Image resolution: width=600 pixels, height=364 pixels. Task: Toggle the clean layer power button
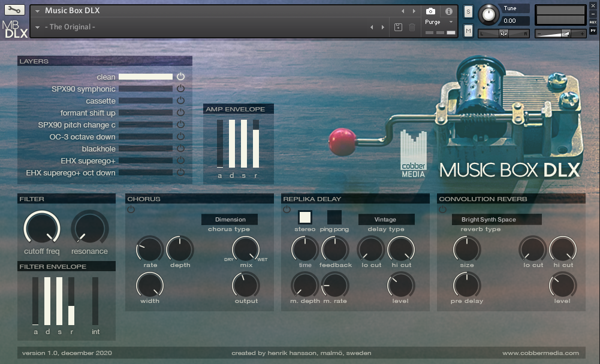pyautogui.click(x=180, y=77)
